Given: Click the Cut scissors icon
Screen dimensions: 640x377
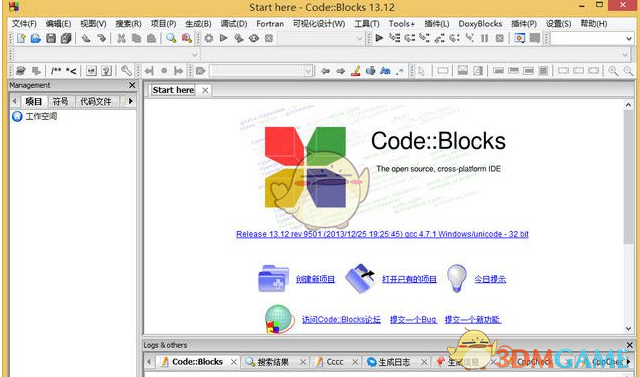Looking at the screenshot, I should [x=121, y=38].
